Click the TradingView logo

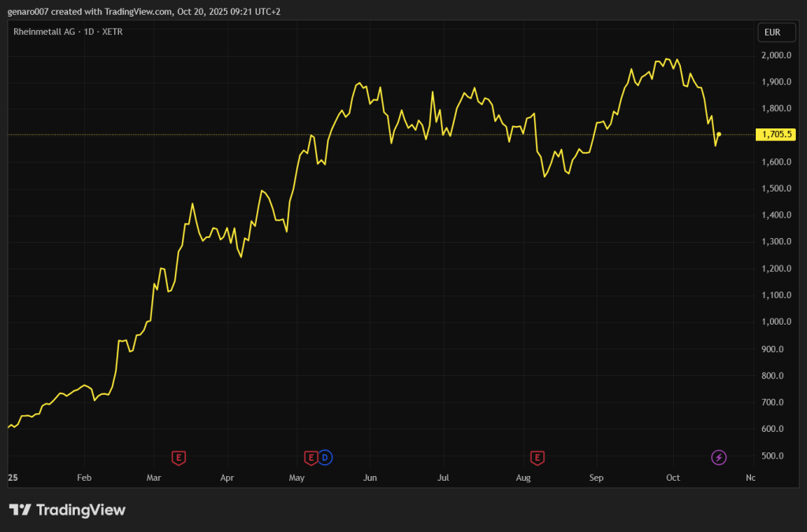[x=67, y=510]
